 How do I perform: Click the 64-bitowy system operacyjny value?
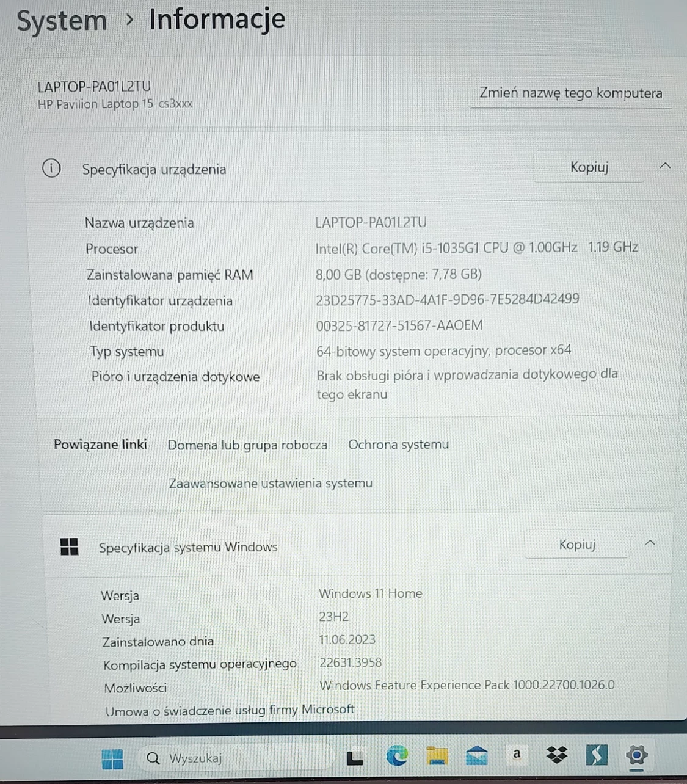pyautogui.click(x=444, y=350)
